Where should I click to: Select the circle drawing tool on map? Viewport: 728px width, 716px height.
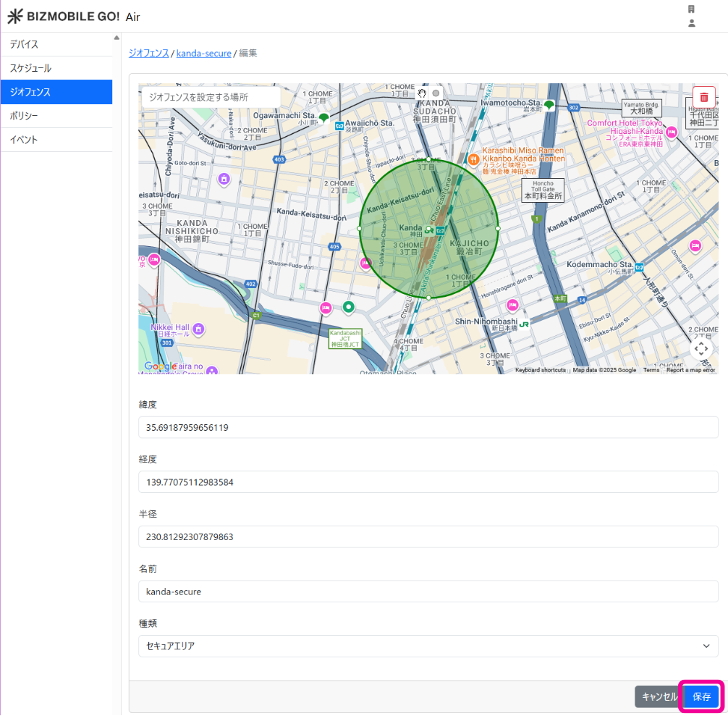[x=436, y=93]
